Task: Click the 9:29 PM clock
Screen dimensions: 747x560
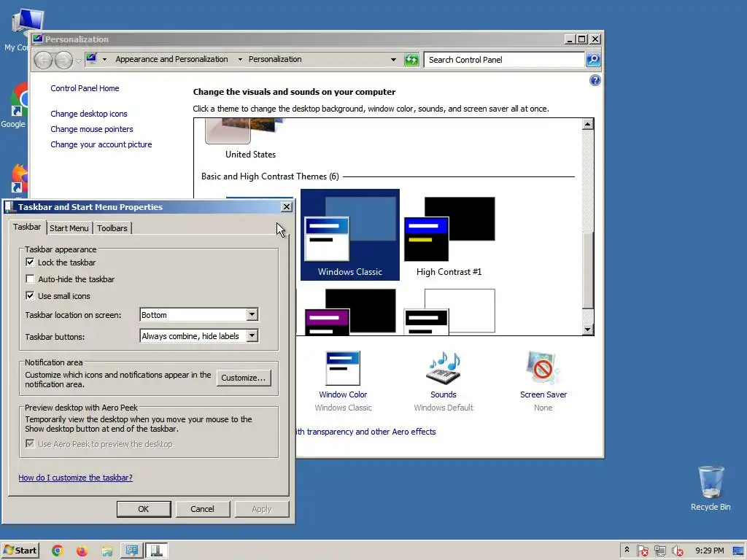Action: click(x=709, y=551)
